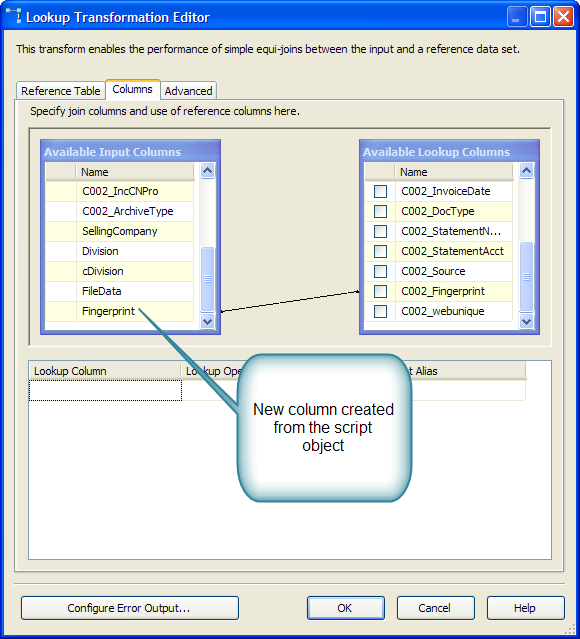Select the Division input column
The image size is (580, 639).
(119, 251)
